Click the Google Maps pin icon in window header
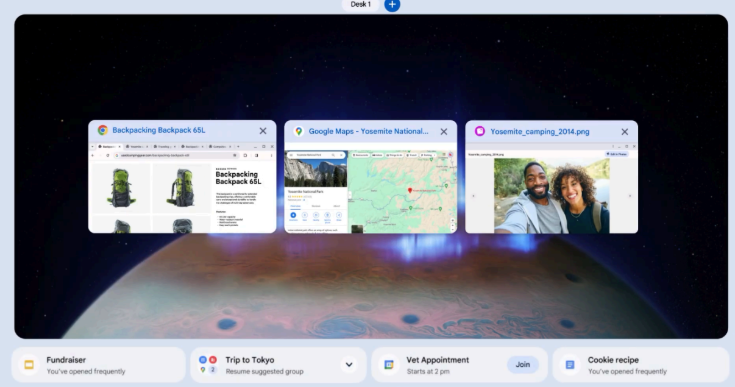 pos(299,132)
